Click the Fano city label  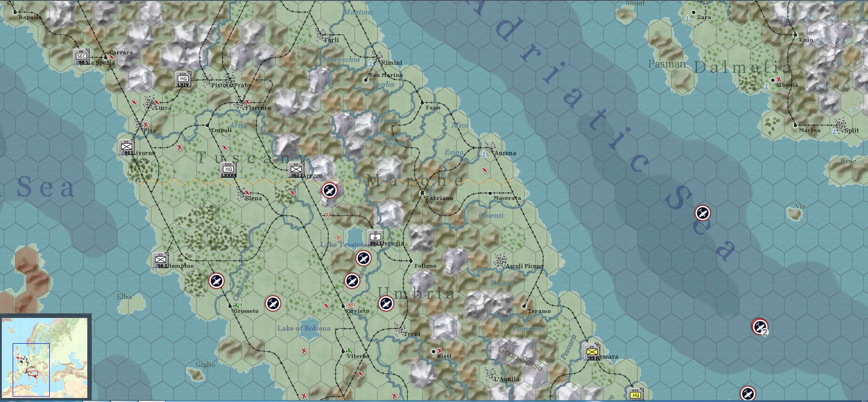point(433,108)
